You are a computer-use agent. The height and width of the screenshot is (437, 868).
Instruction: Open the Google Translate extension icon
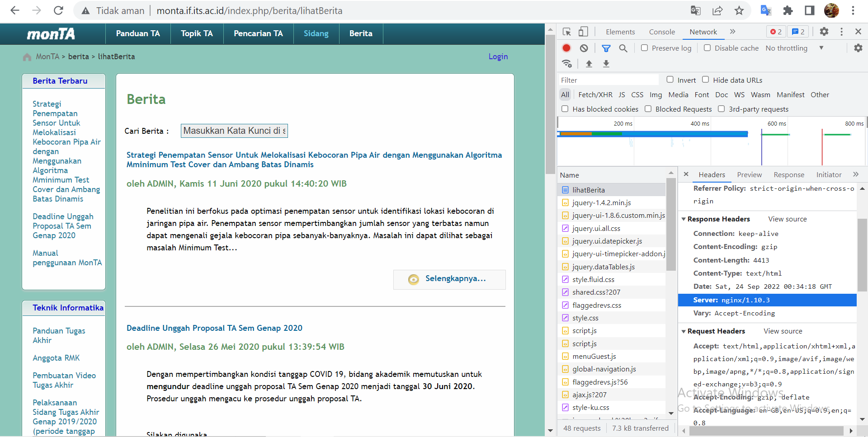[x=766, y=10]
